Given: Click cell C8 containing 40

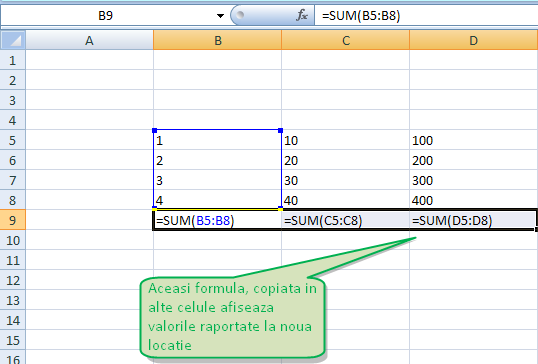Looking at the screenshot, I should 346,200.
